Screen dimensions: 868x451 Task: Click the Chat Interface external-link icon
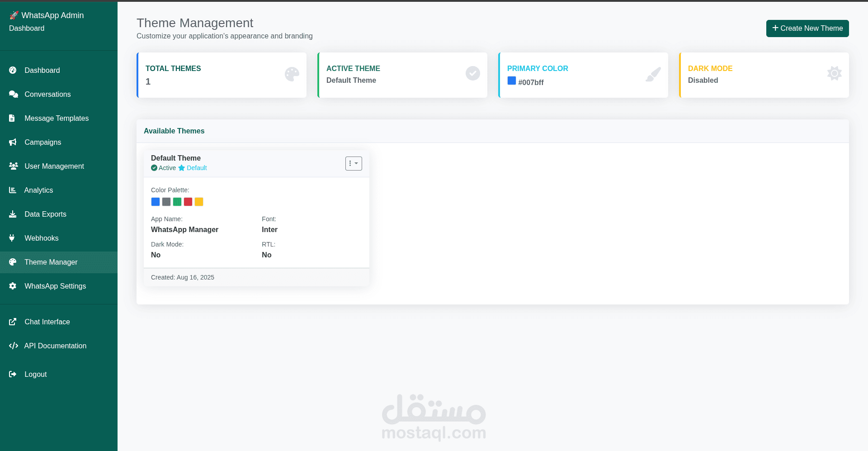click(13, 322)
